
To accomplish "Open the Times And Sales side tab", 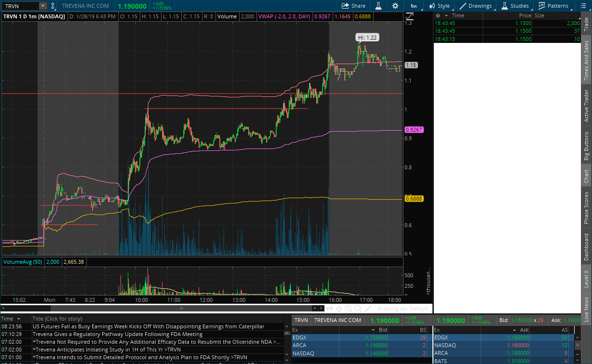I will (586, 60).
